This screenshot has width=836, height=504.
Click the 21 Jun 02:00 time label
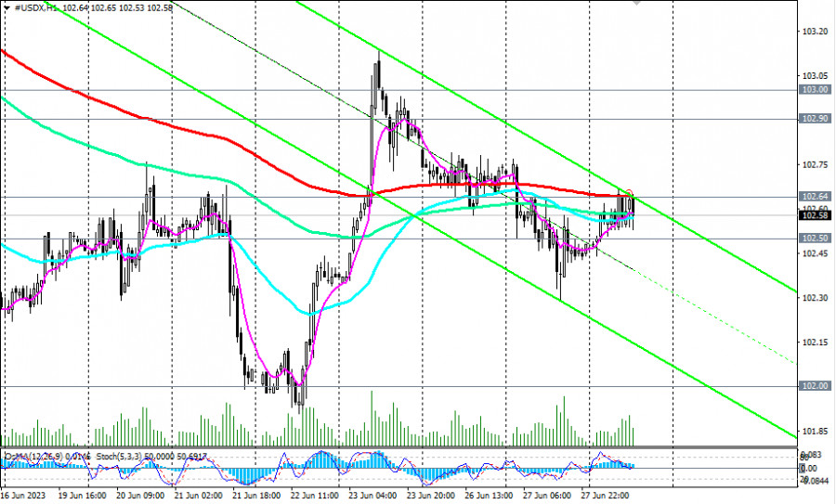click(198, 496)
